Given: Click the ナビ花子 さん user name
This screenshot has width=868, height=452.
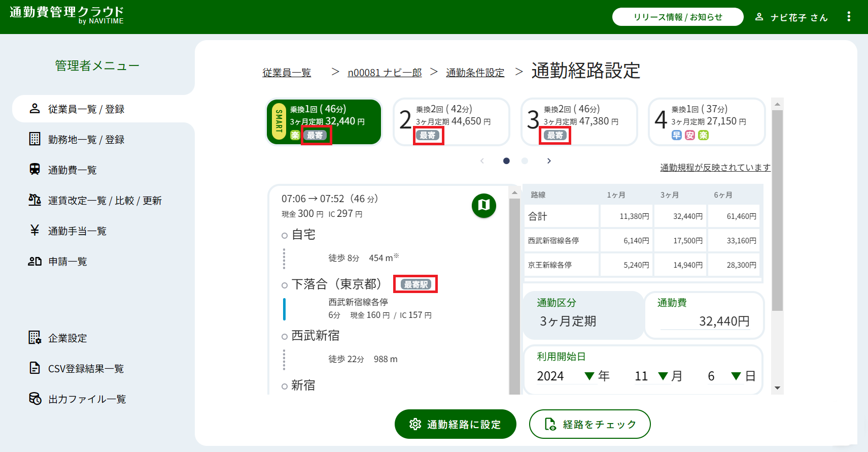Looking at the screenshot, I should [x=799, y=17].
